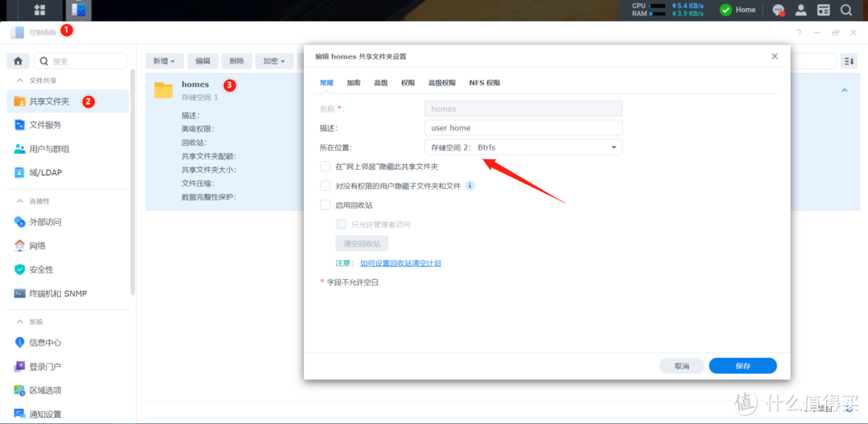Open File Services (文件服务)
This screenshot has height=424, width=868.
click(x=68, y=126)
